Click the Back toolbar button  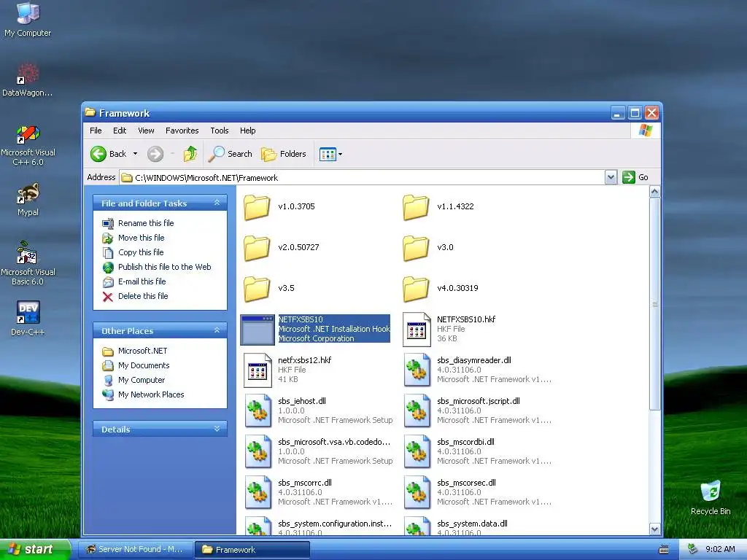[109, 154]
